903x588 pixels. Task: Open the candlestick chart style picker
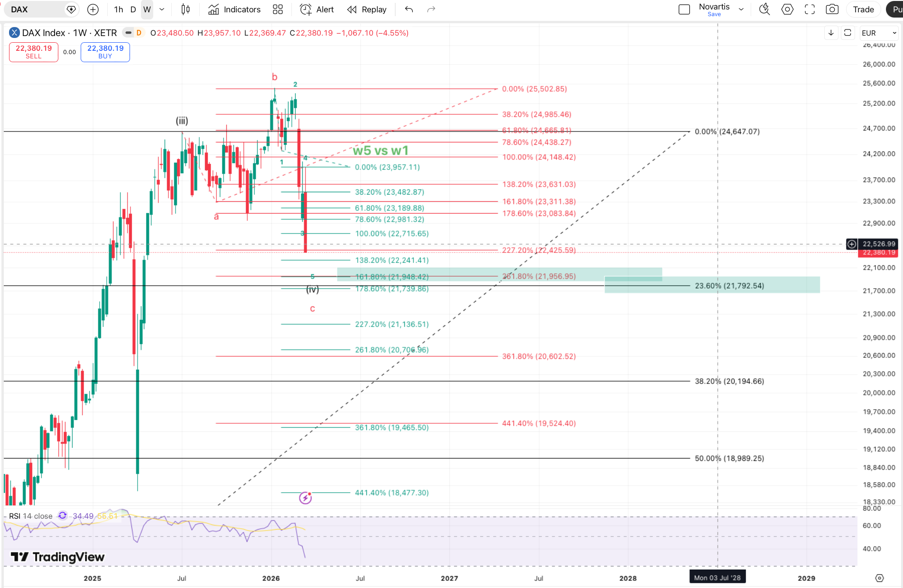click(186, 9)
